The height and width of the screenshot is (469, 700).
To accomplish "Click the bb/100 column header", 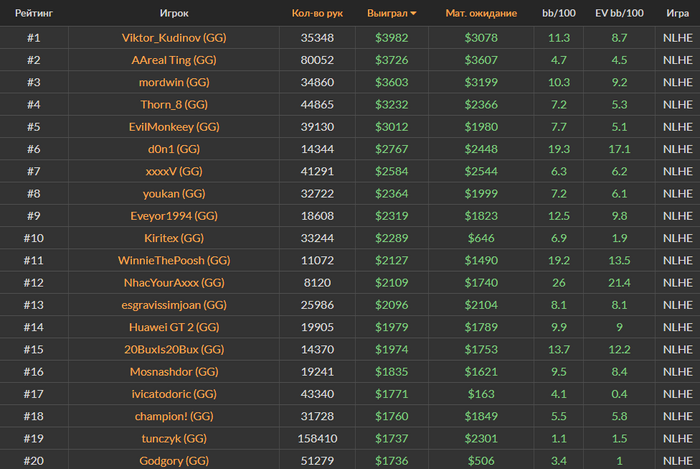I will pos(558,13).
